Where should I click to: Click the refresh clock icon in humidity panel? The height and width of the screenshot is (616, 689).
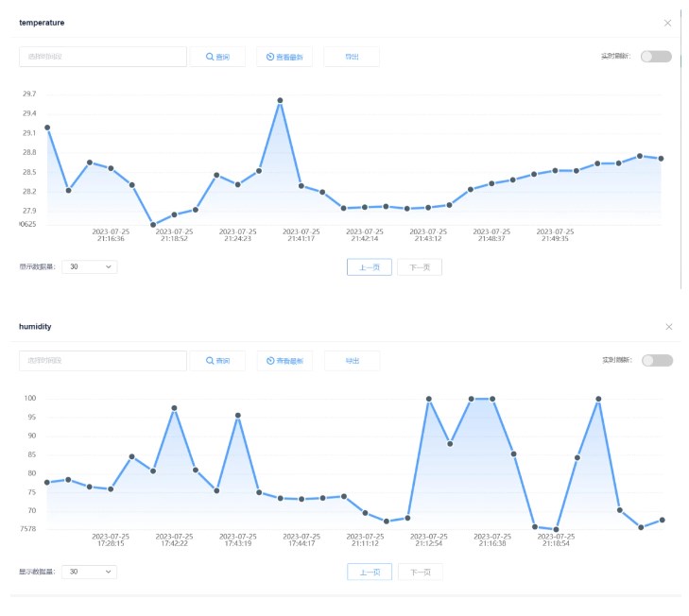270,361
